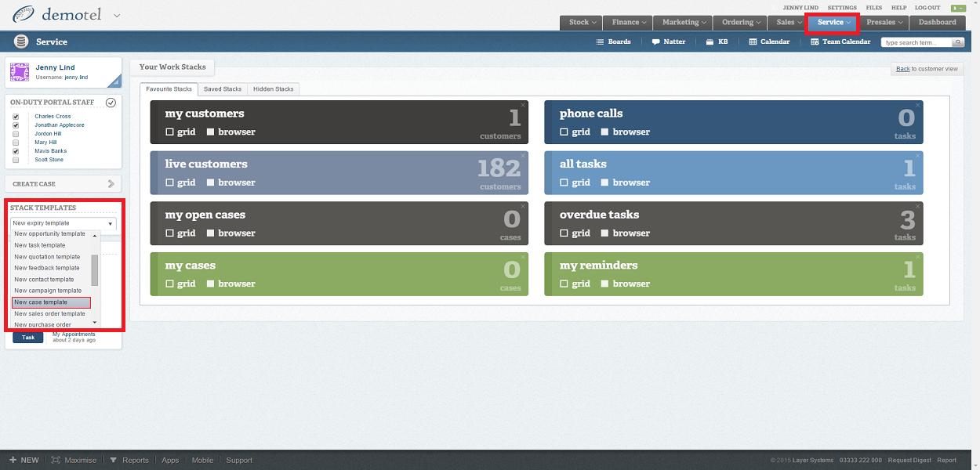Open Mobile link in footer
The width and height of the screenshot is (980, 470).
[x=202, y=460]
